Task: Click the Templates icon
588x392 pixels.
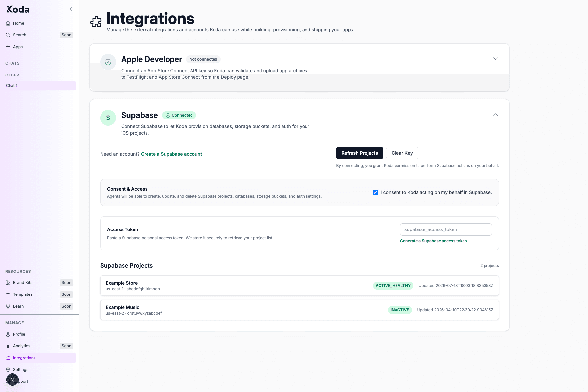Action: pos(8,294)
